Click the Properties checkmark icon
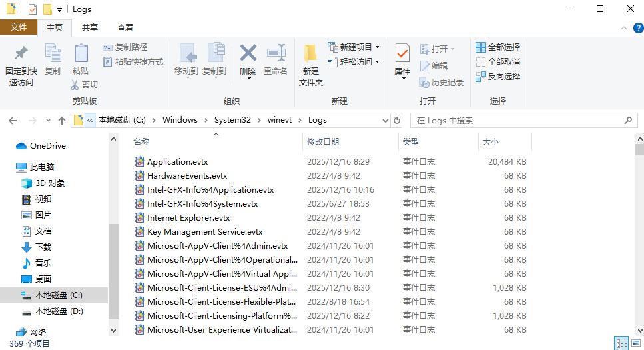644x350 pixels. (x=402, y=53)
